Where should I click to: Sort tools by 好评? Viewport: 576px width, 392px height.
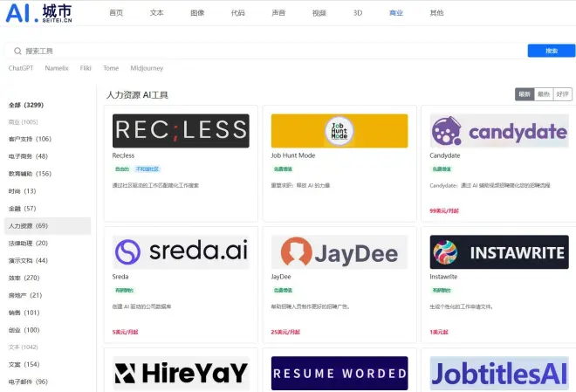pyautogui.click(x=562, y=94)
